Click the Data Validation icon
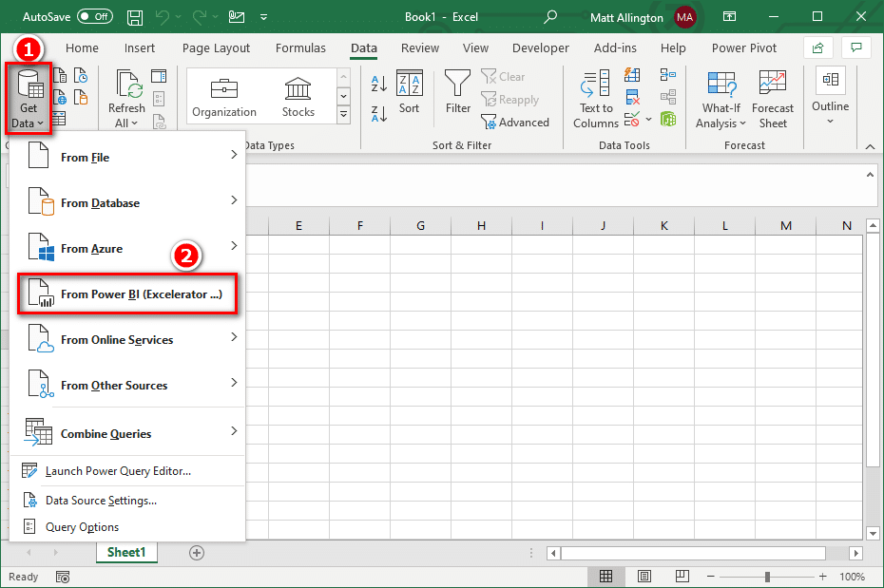The height and width of the screenshot is (588, 884). [x=632, y=119]
